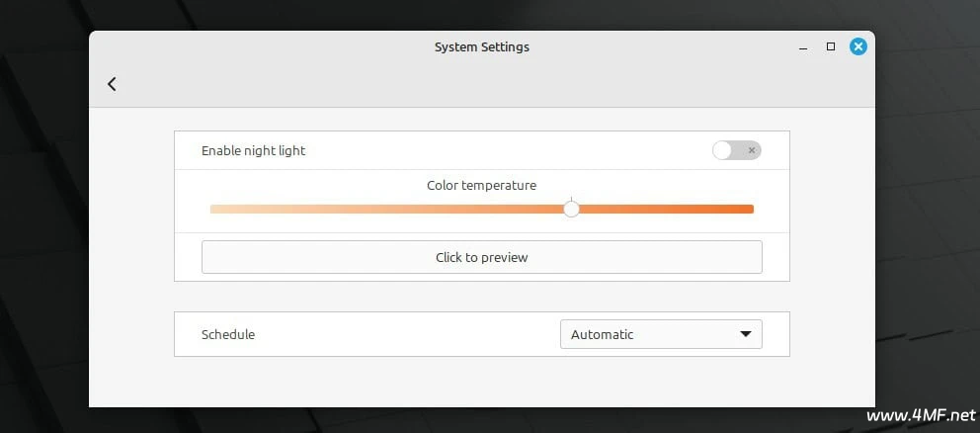The width and height of the screenshot is (980, 433).
Task: Close the System Settings window
Action: click(858, 46)
